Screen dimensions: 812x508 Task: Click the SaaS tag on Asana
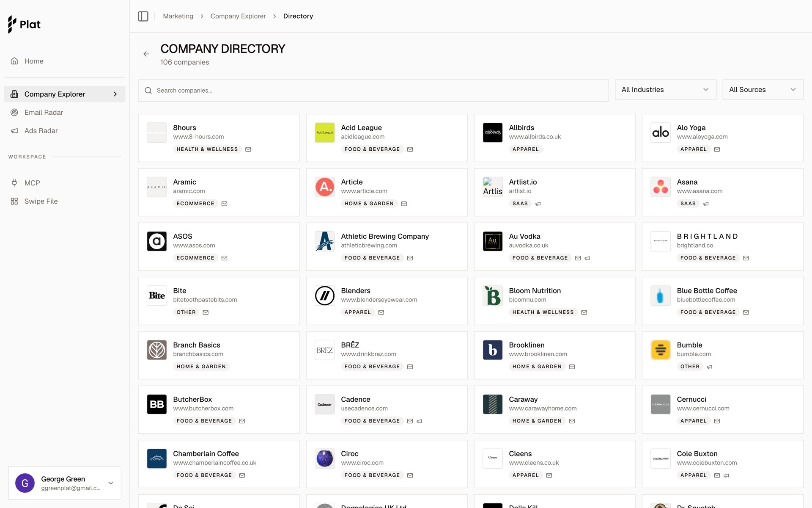pyautogui.click(x=688, y=204)
